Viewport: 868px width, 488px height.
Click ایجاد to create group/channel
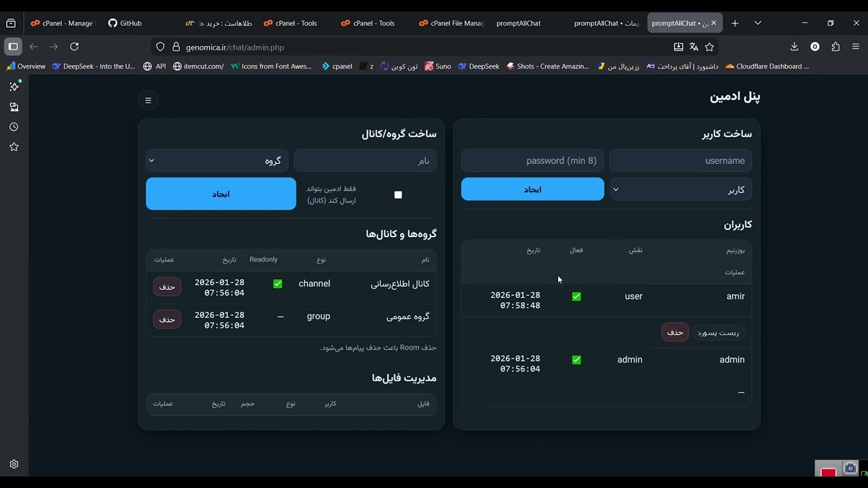pyautogui.click(x=221, y=194)
